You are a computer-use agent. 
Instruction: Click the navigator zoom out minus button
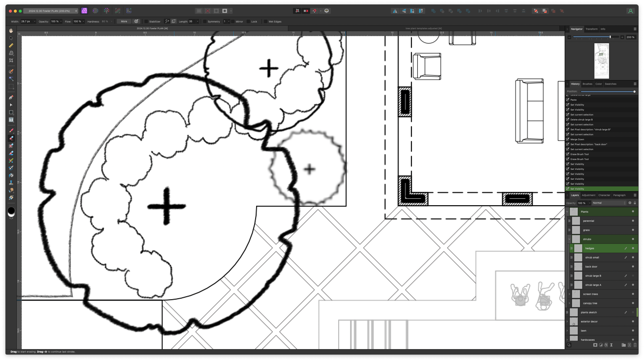pos(569,37)
